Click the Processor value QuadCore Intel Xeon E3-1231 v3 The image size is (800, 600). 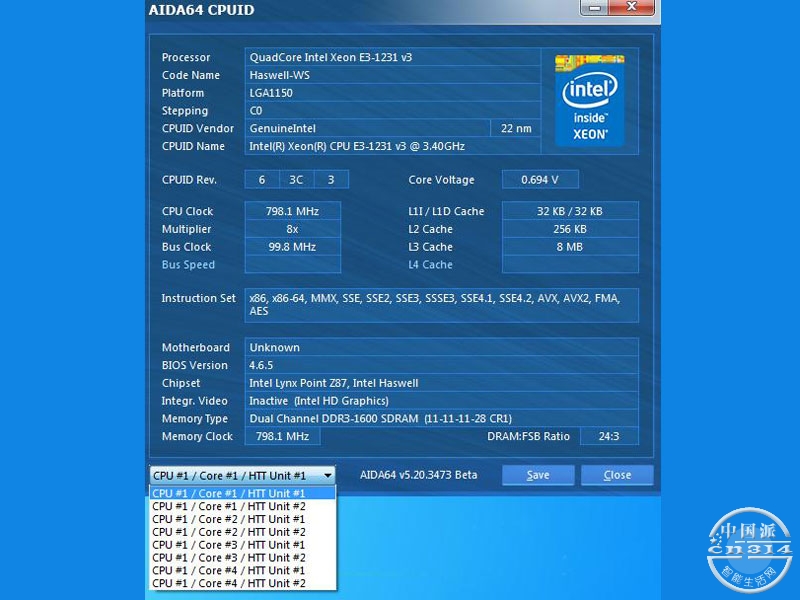[x=392, y=57]
